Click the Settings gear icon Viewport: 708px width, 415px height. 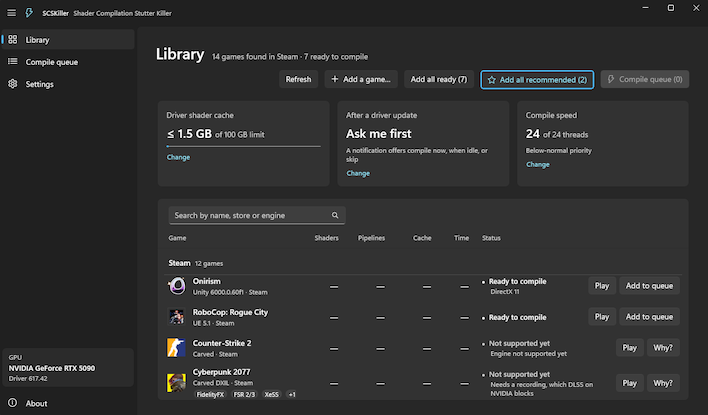coord(13,84)
